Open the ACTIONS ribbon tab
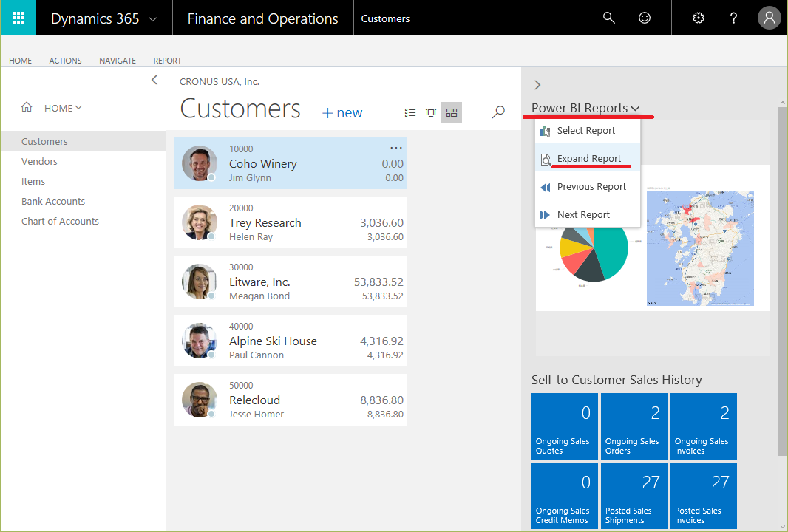This screenshot has width=788, height=532. 65,61
